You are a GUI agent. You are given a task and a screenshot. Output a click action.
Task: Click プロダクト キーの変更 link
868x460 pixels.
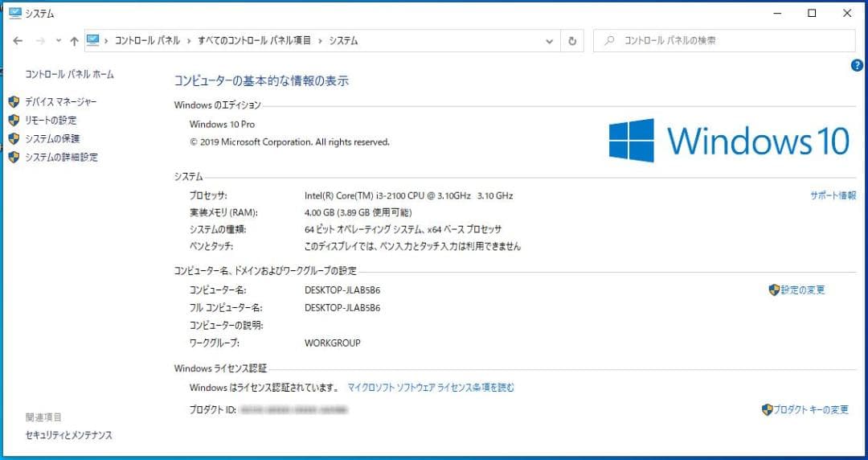pyautogui.click(x=811, y=409)
